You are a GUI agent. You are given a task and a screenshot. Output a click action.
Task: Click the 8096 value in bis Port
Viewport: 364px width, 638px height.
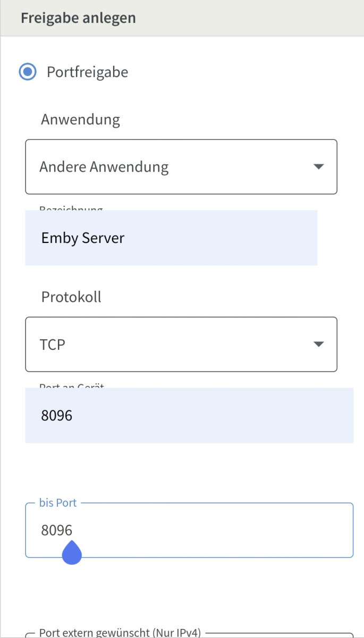point(56,530)
